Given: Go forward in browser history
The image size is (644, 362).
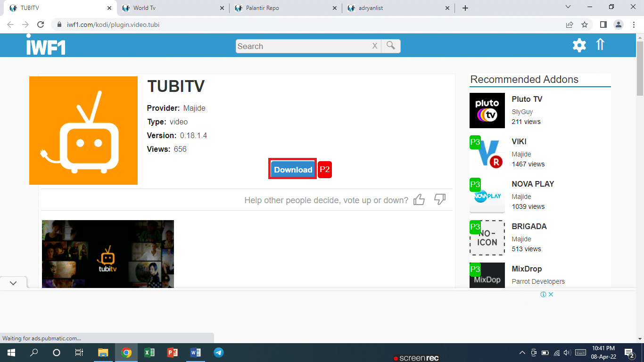Looking at the screenshot, I should tap(25, 25).
